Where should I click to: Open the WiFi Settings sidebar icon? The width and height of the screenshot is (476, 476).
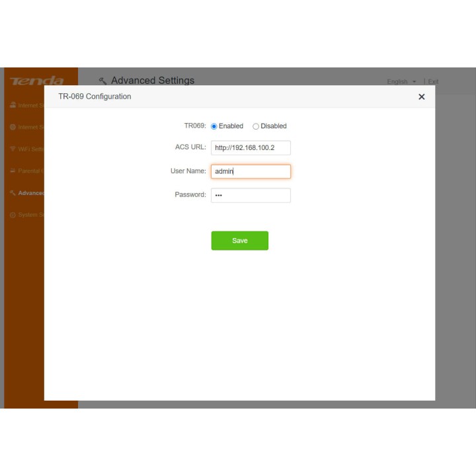13,149
